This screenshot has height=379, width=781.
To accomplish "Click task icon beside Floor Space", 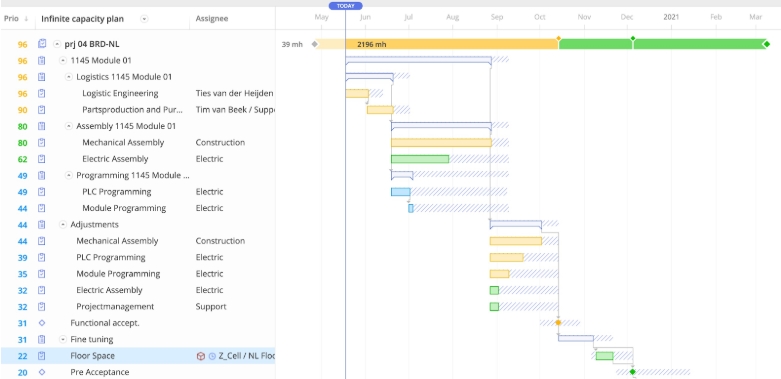I will (x=42, y=356).
